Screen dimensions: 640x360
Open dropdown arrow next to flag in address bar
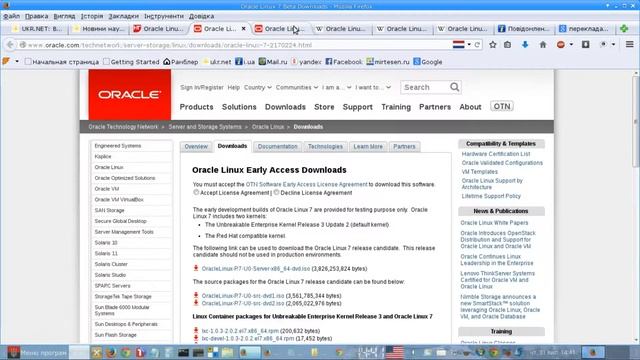(469, 44)
